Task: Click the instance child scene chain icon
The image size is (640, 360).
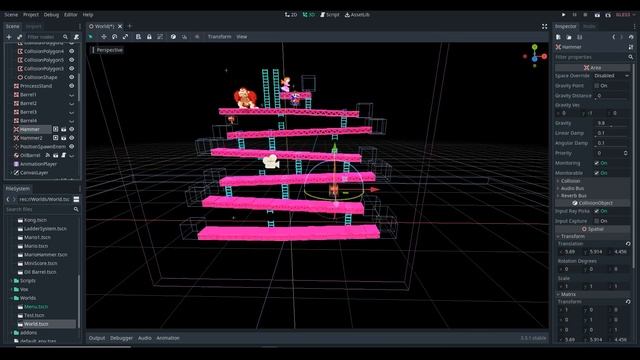Action: click(20, 37)
